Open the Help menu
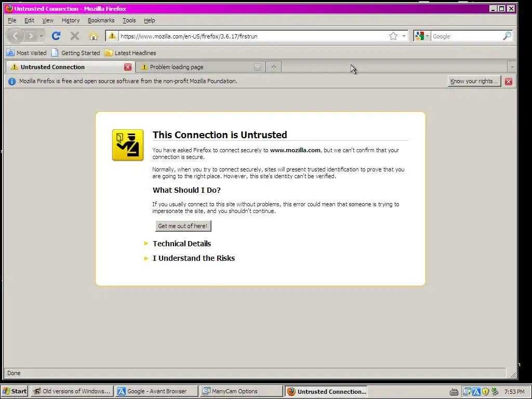This screenshot has height=399, width=532. point(149,20)
